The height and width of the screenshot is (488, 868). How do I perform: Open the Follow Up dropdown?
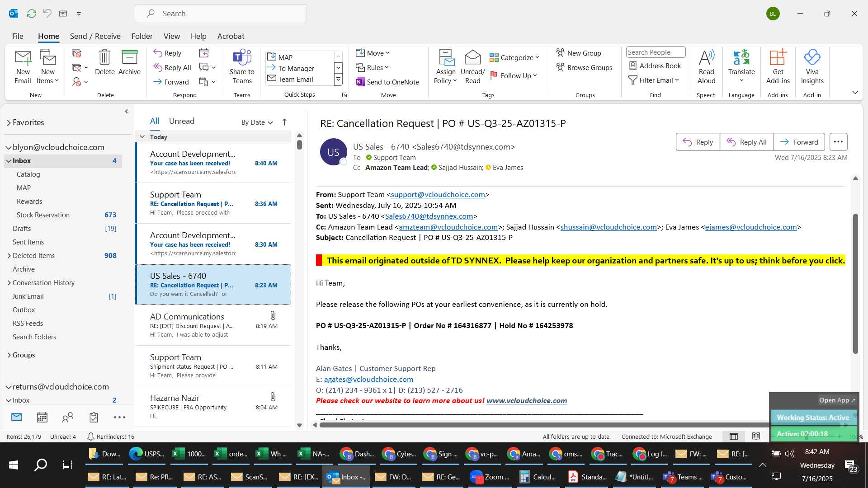click(x=513, y=75)
